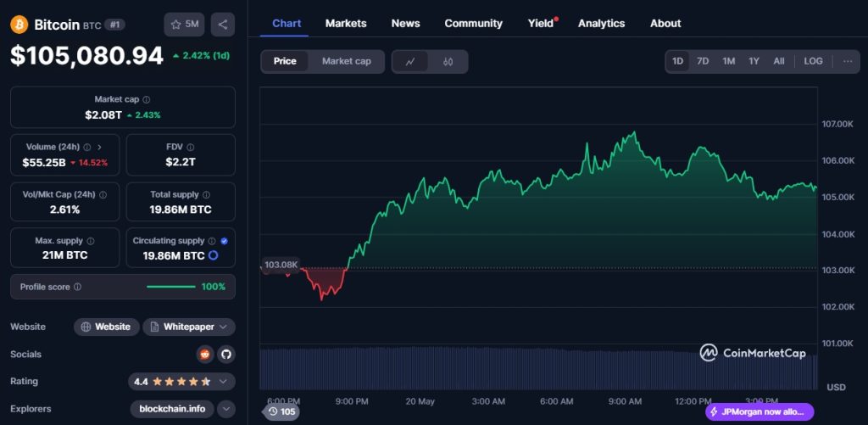Open the Chart tab

(287, 23)
